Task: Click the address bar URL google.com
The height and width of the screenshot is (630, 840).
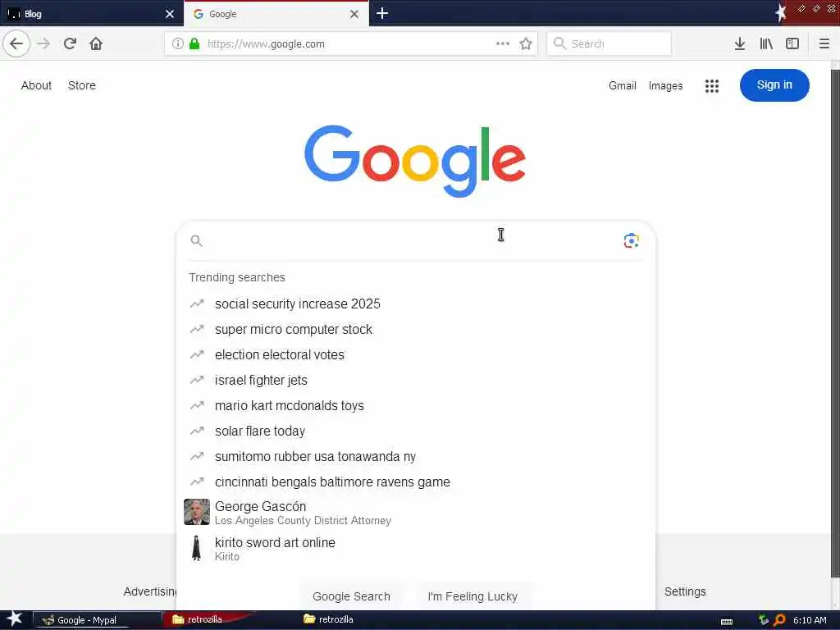Action: click(x=266, y=44)
